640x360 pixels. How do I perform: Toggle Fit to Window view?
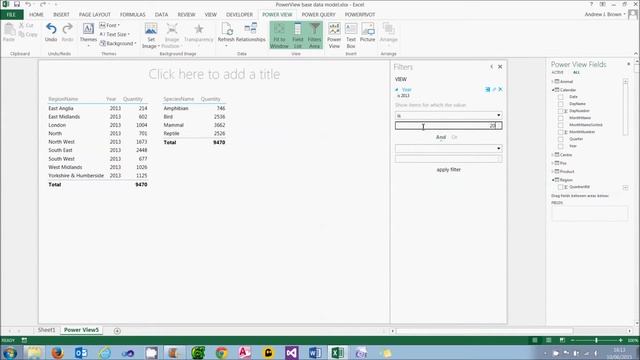click(279, 36)
